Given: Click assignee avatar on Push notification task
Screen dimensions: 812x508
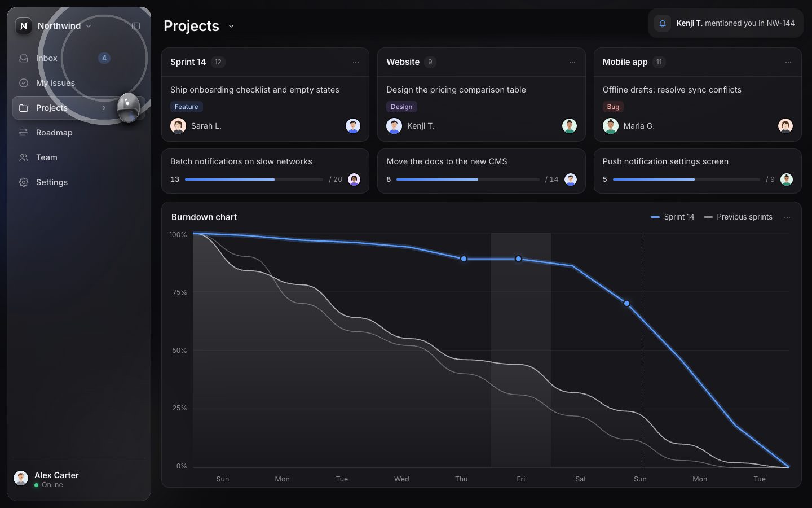Looking at the screenshot, I should point(787,179).
